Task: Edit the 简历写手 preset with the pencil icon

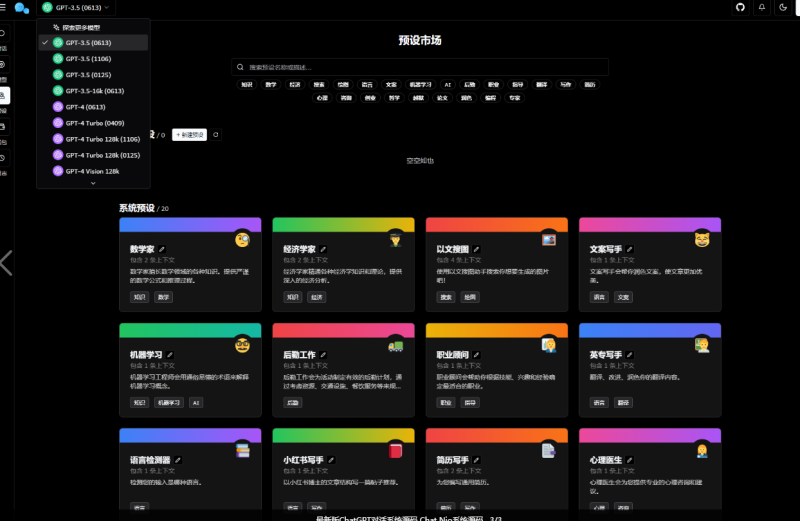Action: point(476,460)
